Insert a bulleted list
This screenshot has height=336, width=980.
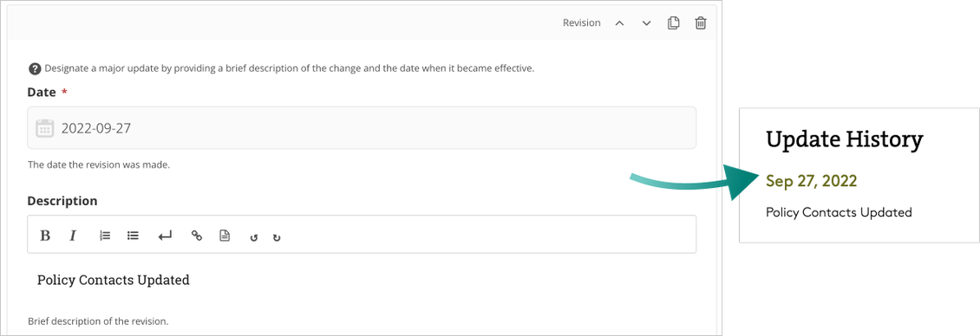(x=133, y=236)
